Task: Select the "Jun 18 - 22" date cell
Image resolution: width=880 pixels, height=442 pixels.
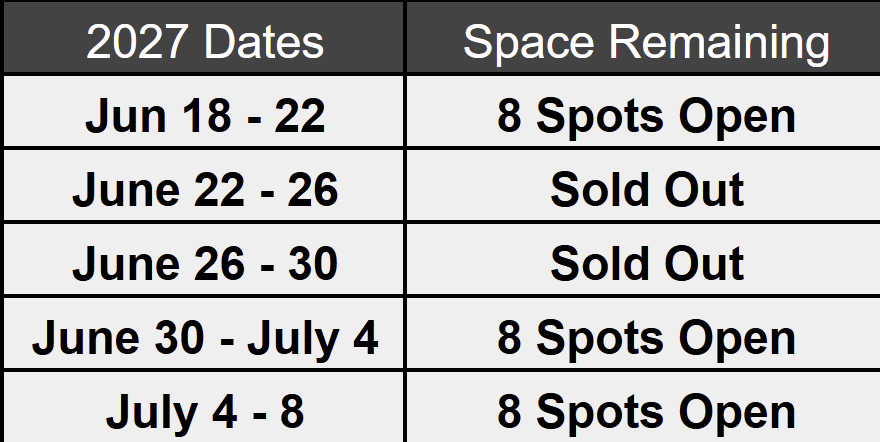Action: point(204,112)
